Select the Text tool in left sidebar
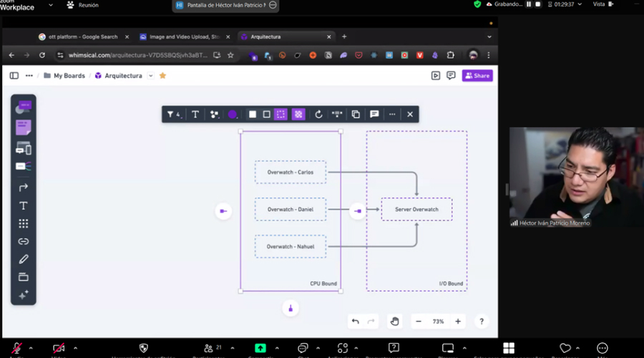The image size is (644, 358). click(24, 205)
